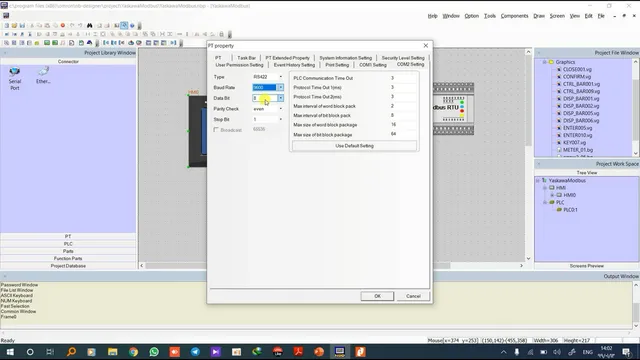
Task: Open WhatsApp from the taskbar
Action: (154, 352)
